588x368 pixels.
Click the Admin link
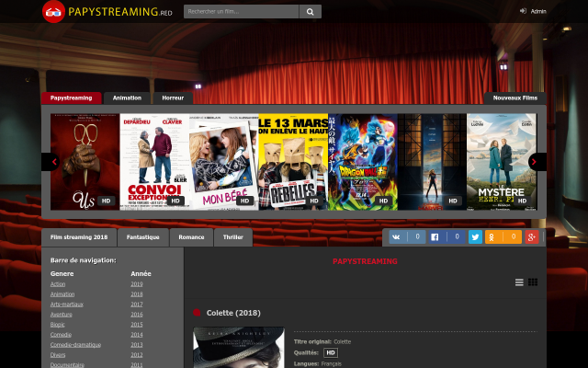pos(538,11)
